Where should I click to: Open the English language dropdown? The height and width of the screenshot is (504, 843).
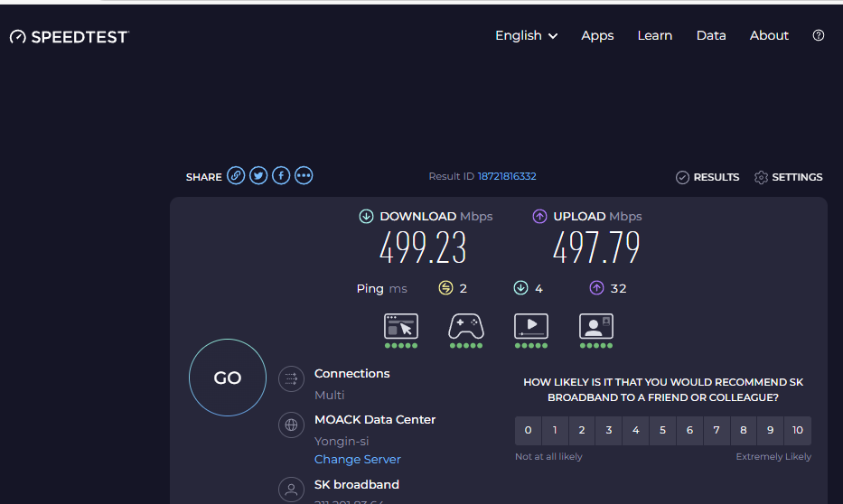527,35
